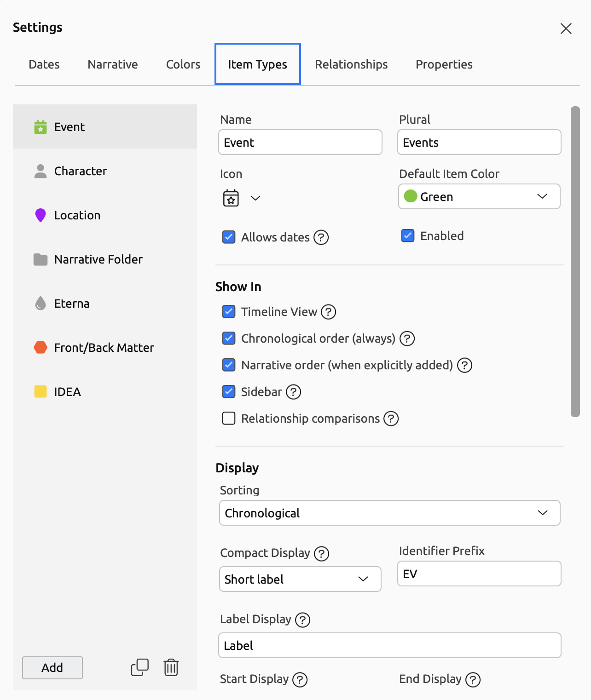This screenshot has height=700, width=591.
Task: Click help icon next to Allows dates
Action: point(321,237)
